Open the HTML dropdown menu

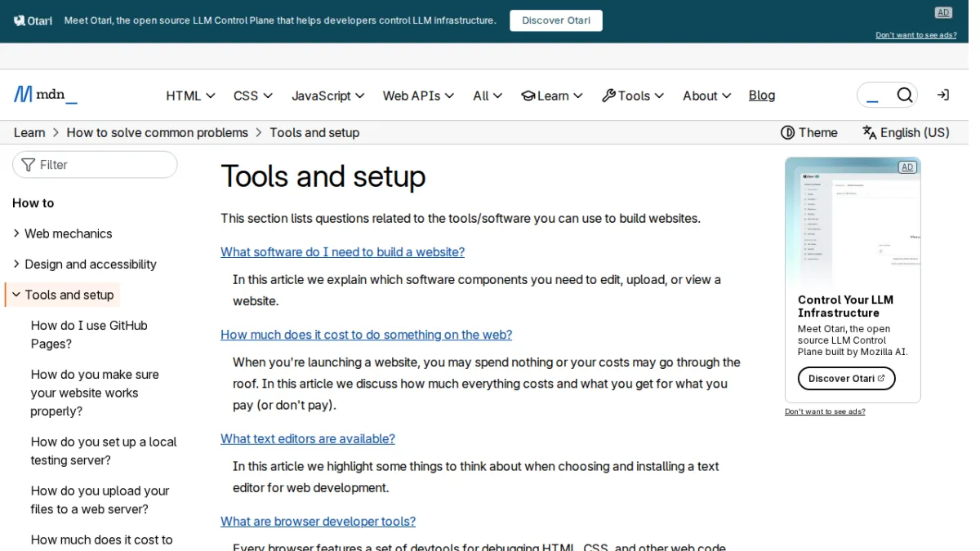click(190, 96)
